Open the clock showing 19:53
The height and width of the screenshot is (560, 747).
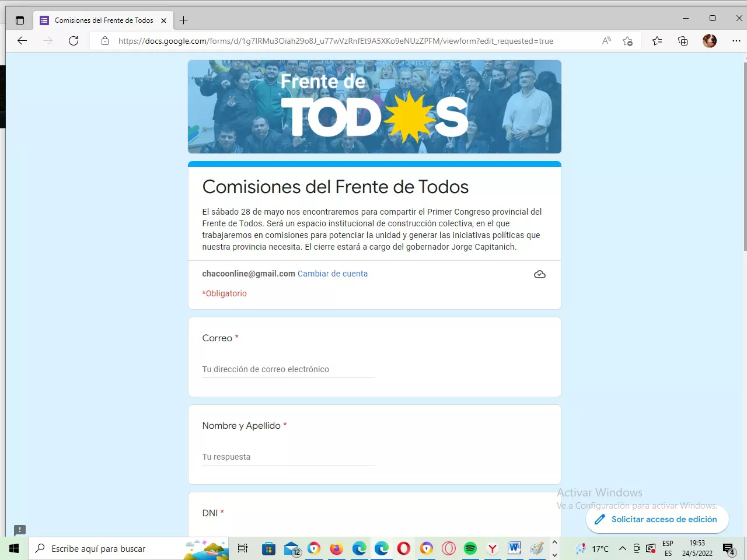[x=697, y=548]
